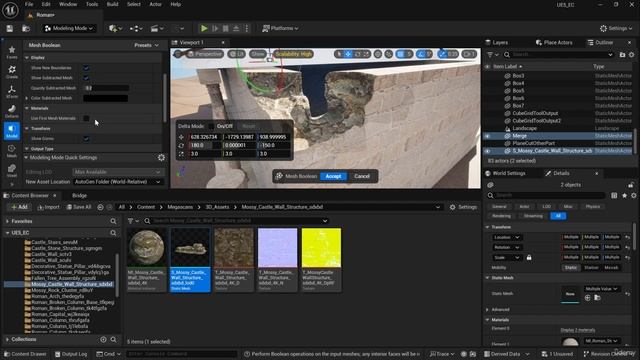640x360 pixels.
Task: Toggle visibility of S_Mossy_Castle_Wall_Structure actor
Action: point(487,151)
